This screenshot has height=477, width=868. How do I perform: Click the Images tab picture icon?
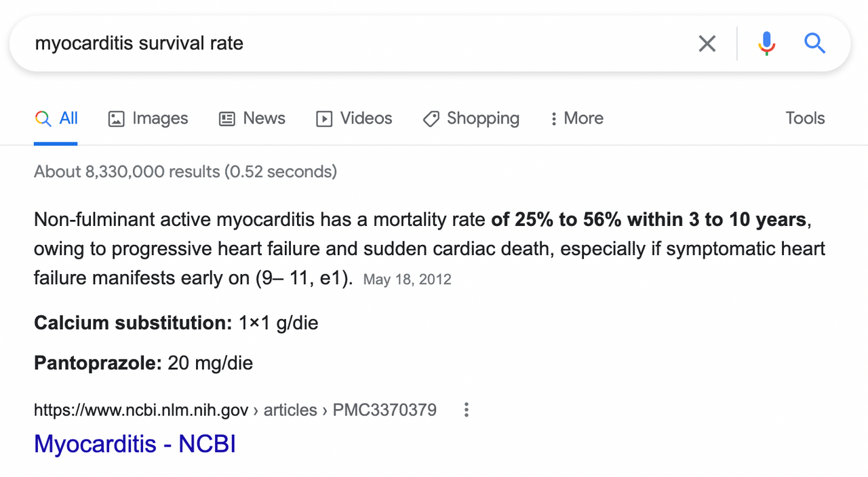tap(117, 119)
